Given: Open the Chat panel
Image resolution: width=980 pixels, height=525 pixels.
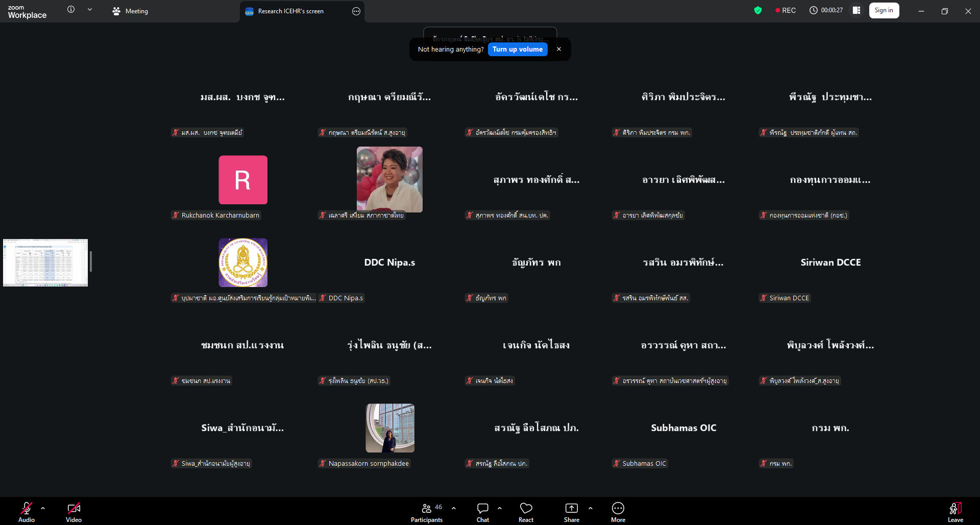Looking at the screenshot, I should (x=482, y=512).
